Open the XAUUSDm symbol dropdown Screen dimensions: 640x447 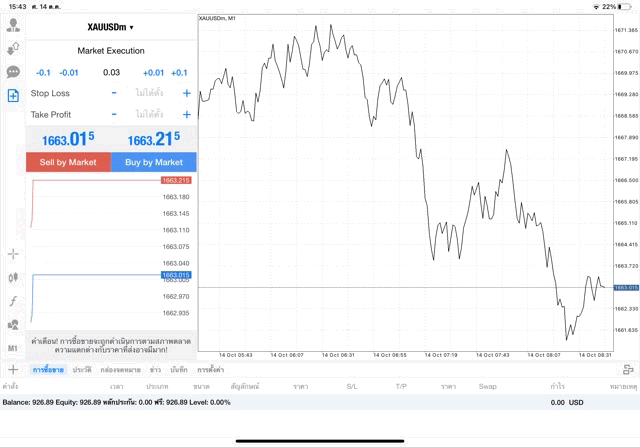pyautogui.click(x=111, y=27)
